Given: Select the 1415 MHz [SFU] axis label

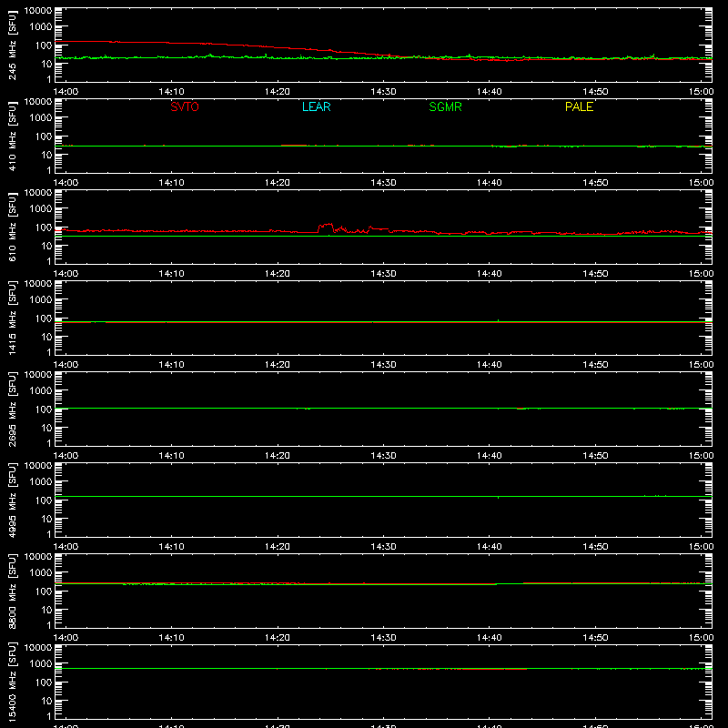Looking at the screenshot, I should pos(13,318).
